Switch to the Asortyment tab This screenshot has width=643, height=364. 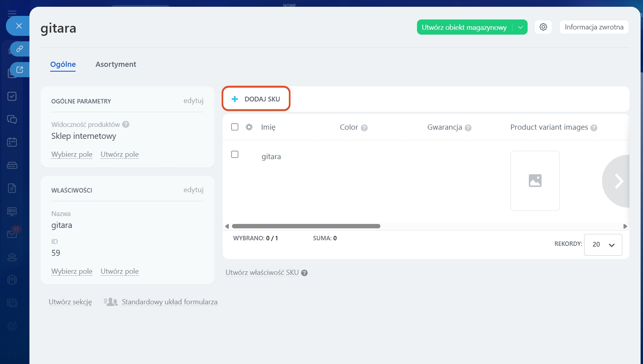116,64
